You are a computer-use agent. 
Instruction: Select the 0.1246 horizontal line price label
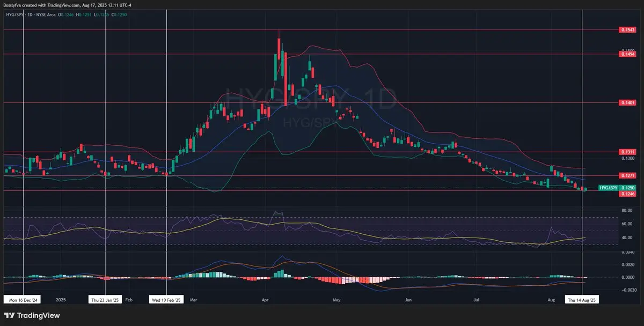[628, 194]
